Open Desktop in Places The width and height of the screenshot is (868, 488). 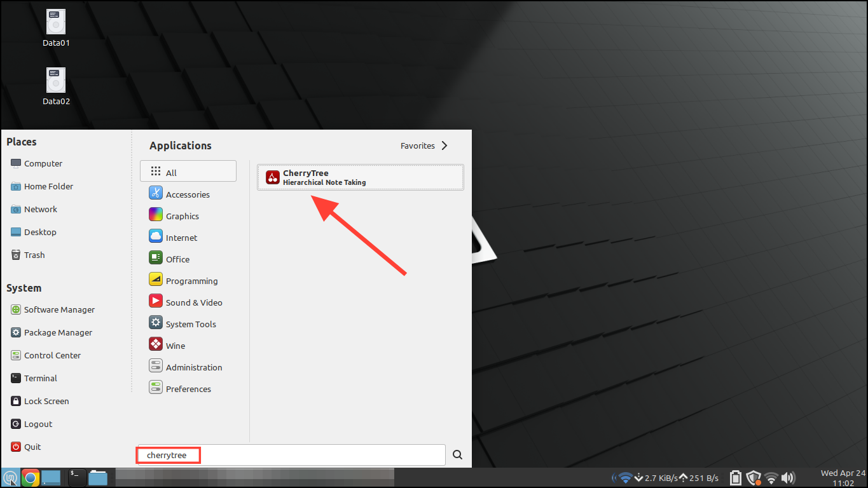click(34, 232)
